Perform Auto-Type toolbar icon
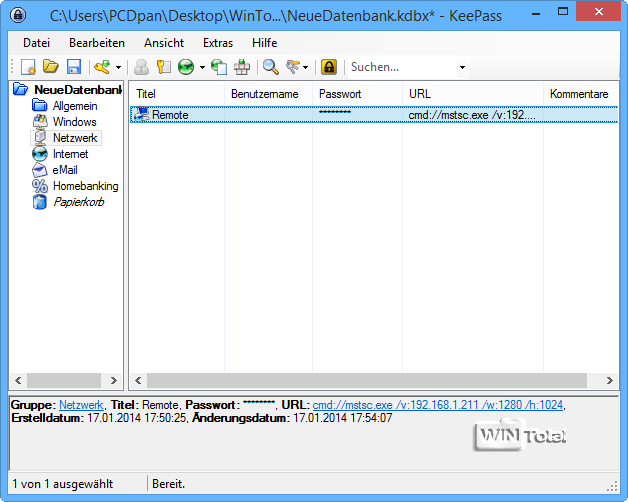628x502 pixels. pos(242,67)
